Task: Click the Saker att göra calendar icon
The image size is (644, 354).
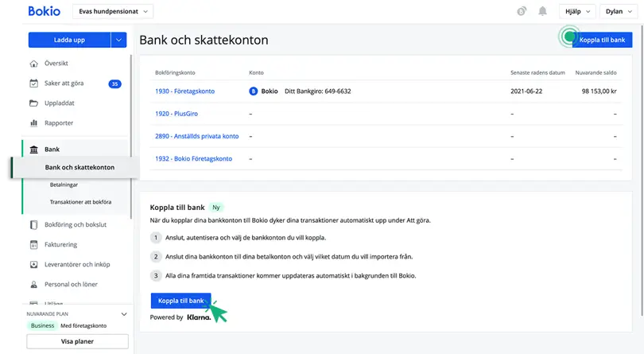Action: (33, 83)
